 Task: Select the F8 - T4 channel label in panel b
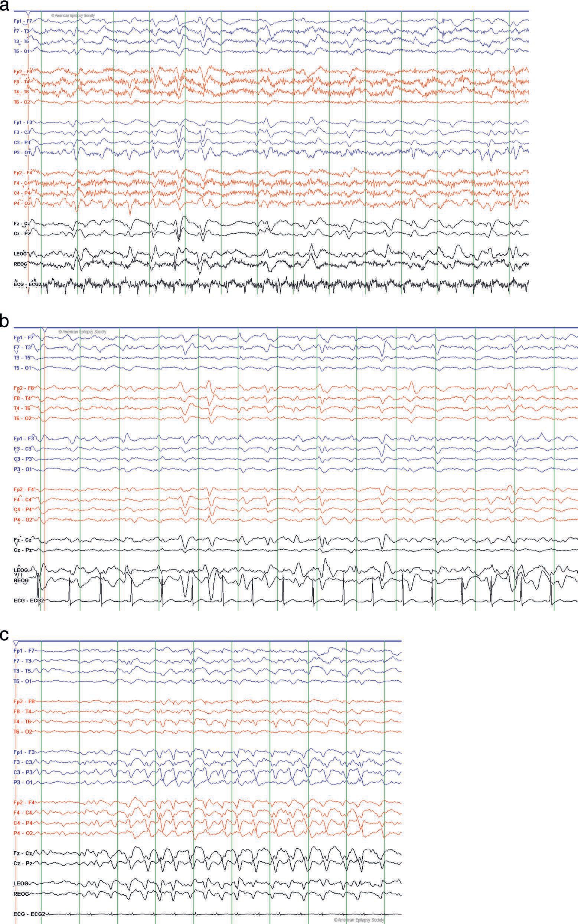pyautogui.click(x=23, y=398)
